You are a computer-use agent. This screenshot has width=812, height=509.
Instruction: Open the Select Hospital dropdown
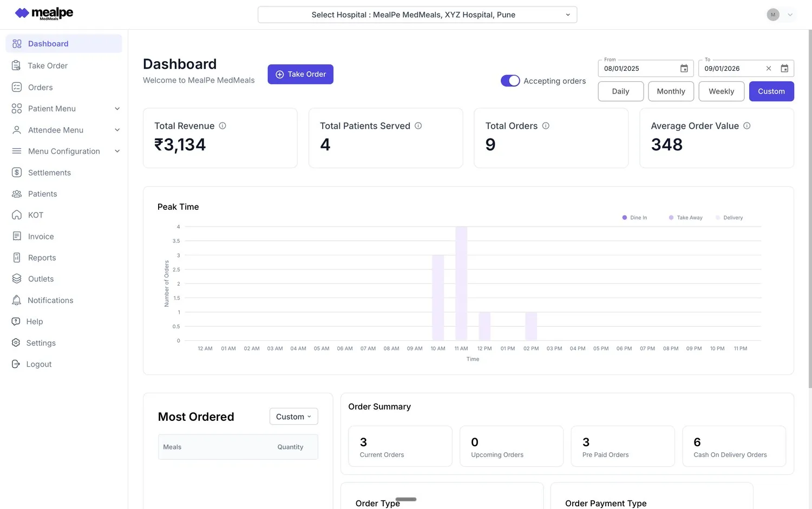[417, 15]
